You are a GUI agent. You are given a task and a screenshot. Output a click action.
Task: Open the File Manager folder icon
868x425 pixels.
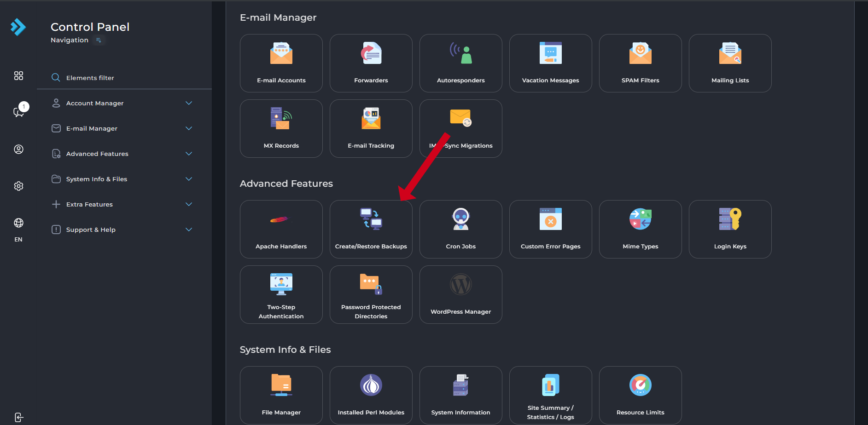coord(281,385)
